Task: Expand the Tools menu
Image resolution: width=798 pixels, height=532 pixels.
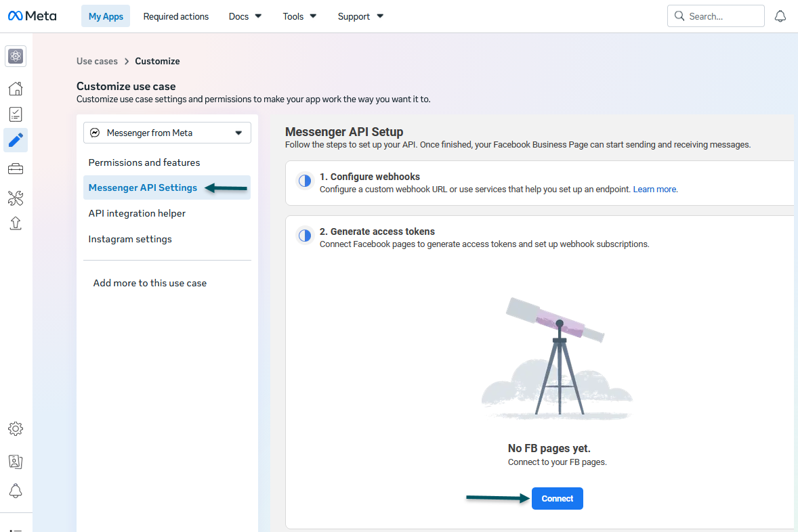Action: 299,16
